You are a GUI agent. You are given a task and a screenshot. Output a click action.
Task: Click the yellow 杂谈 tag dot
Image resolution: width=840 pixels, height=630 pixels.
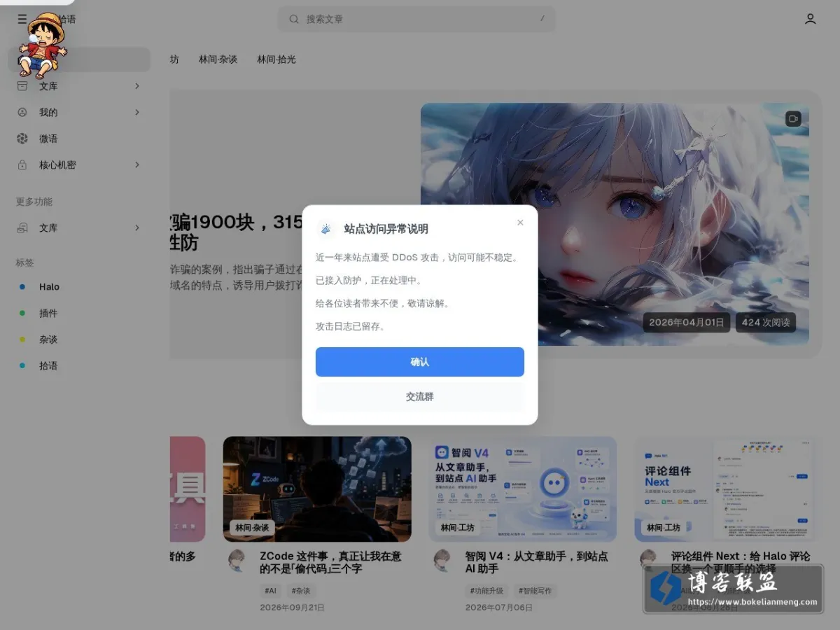(22, 339)
